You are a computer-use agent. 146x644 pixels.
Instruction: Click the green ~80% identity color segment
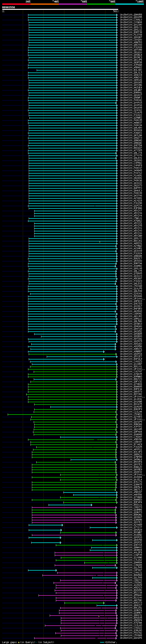[x=101, y=4]
